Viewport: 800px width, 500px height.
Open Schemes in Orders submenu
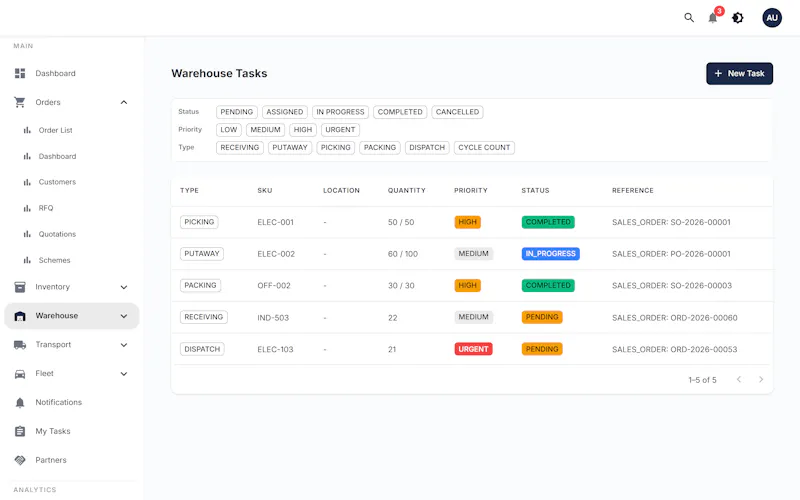coord(55,260)
